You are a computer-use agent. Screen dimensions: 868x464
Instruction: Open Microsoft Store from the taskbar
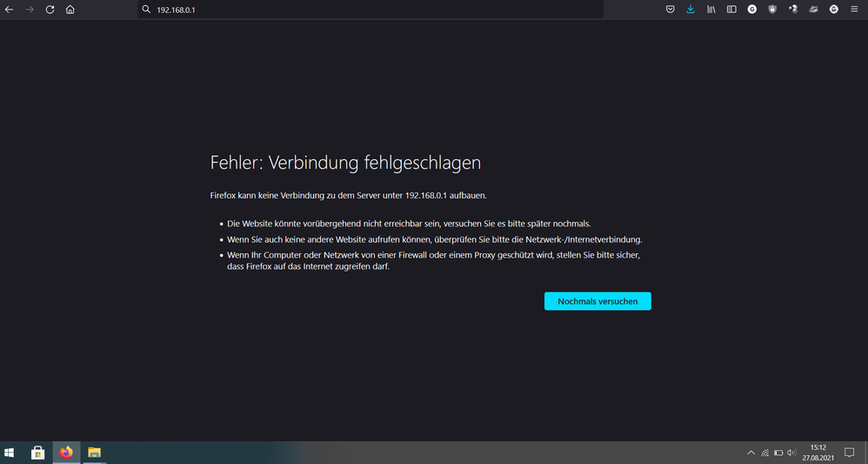pyautogui.click(x=37, y=453)
